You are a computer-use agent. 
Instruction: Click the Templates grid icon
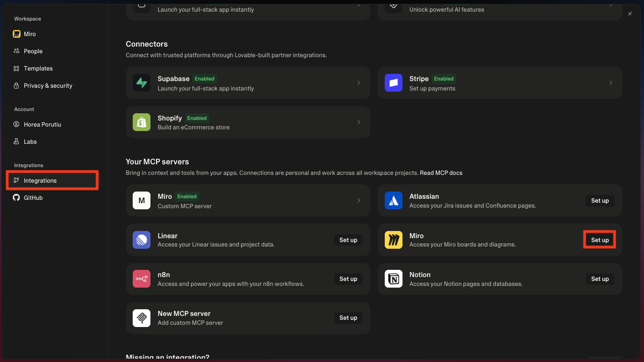[x=17, y=68]
